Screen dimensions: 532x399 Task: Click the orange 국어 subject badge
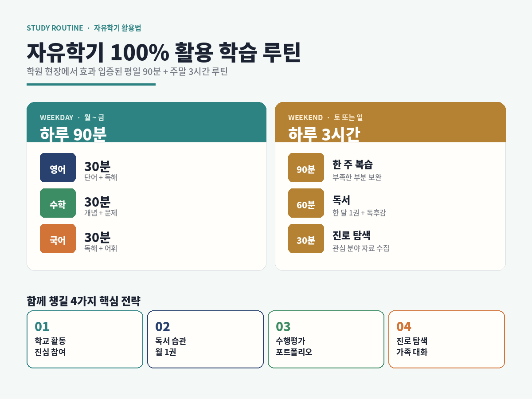pyautogui.click(x=58, y=239)
